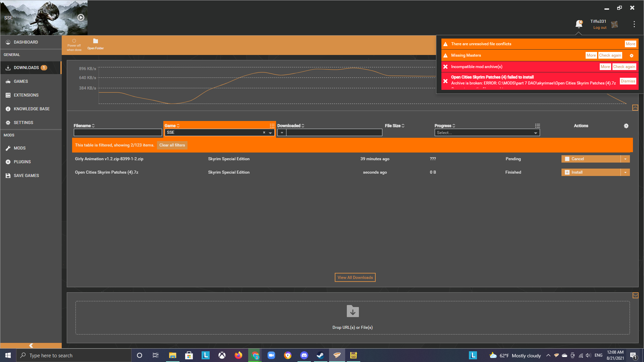Click the taskbar search box
The width and height of the screenshot is (644, 362).
pyautogui.click(x=74, y=355)
